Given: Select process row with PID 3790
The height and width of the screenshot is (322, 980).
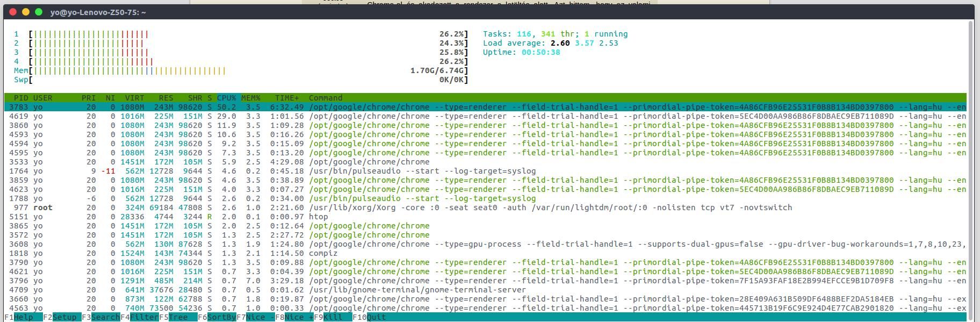Looking at the screenshot, I should pos(485,262).
